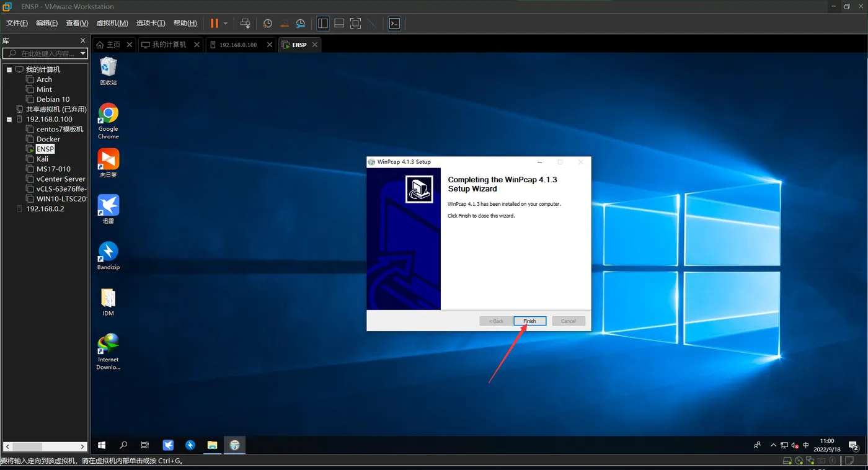Click the send Ctrl+Alt+Del toolbar icon

246,23
